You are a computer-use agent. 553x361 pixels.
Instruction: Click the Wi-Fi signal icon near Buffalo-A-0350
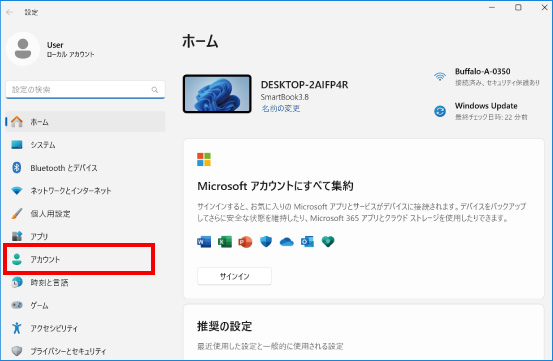pyautogui.click(x=440, y=77)
